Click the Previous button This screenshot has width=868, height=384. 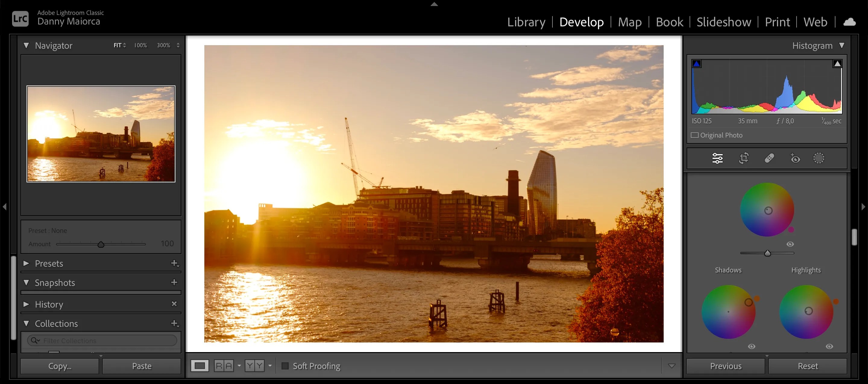725,366
